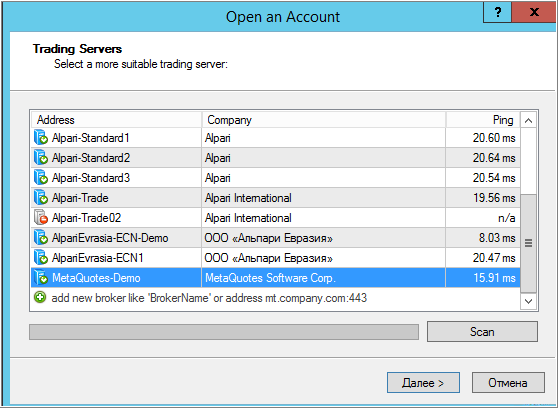Viewport: 558px width, 408px height.
Task: Click 'add new broker' entry field text
Action: pos(209,298)
